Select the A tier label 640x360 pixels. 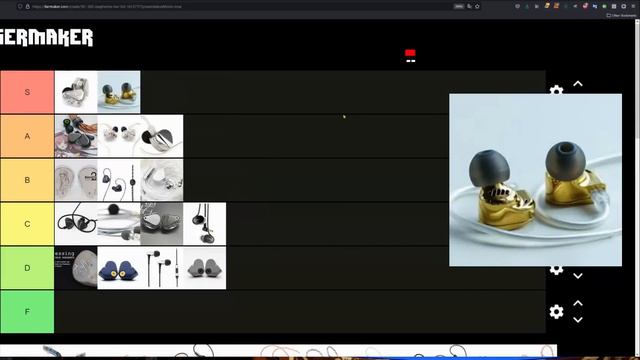(27, 136)
